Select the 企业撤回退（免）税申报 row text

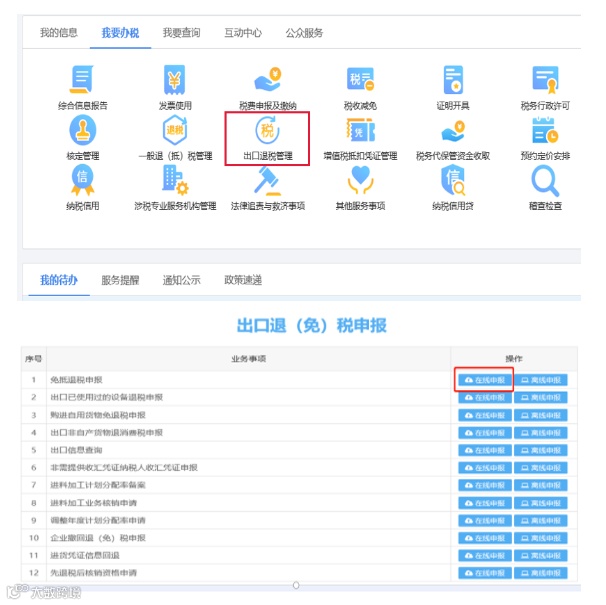point(98,538)
